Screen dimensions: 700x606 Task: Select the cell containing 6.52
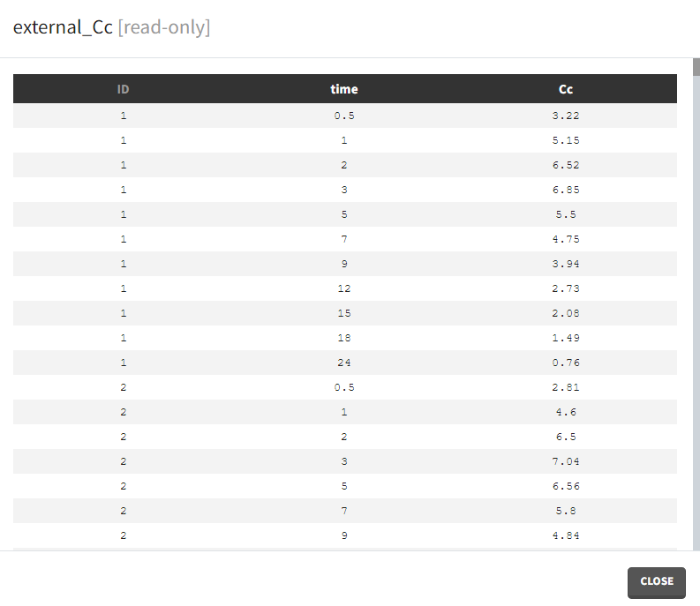click(566, 165)
